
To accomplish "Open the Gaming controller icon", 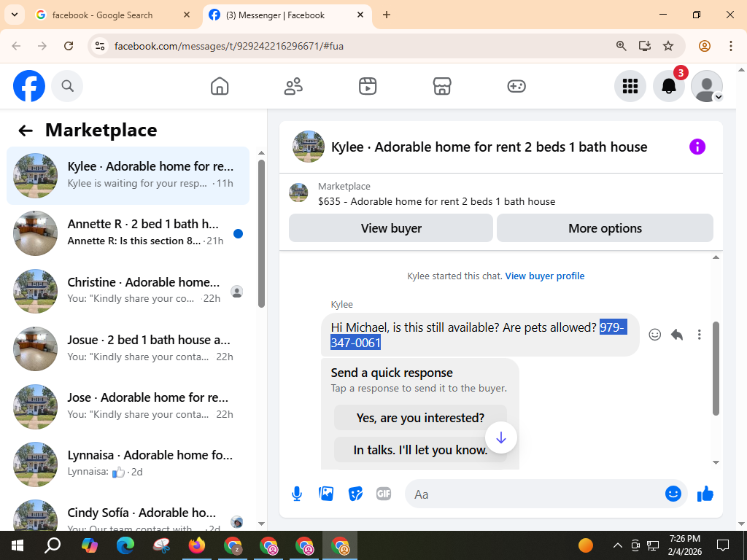I will (x=516, y=86).
